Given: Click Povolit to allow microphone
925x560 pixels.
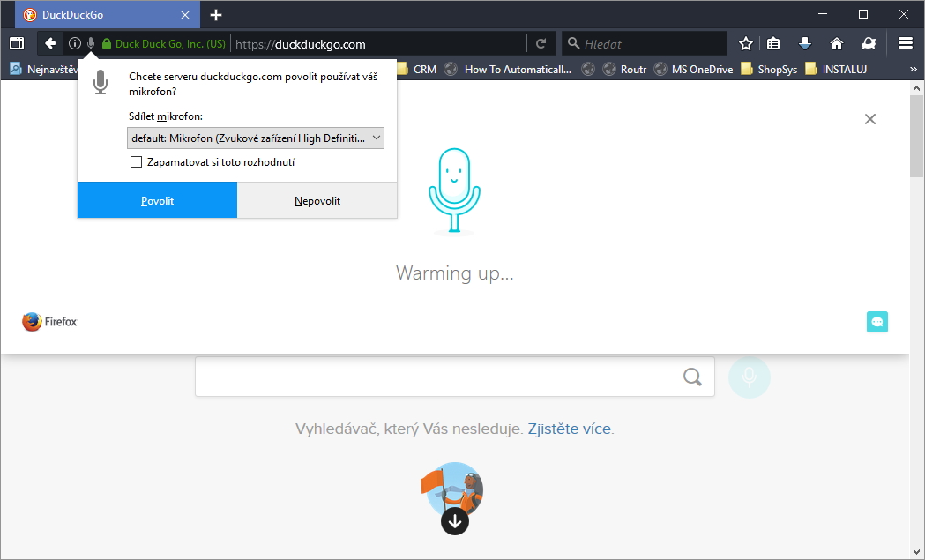Looking at the screenshot, I should (x=158, y=201).
